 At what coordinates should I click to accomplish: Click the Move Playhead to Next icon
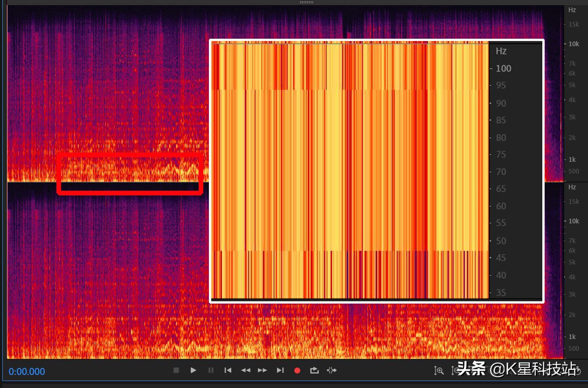(280, 370)
